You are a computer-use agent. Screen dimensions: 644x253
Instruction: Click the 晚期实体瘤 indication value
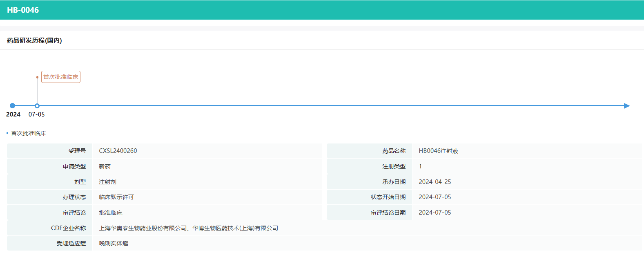coord(114,243)
